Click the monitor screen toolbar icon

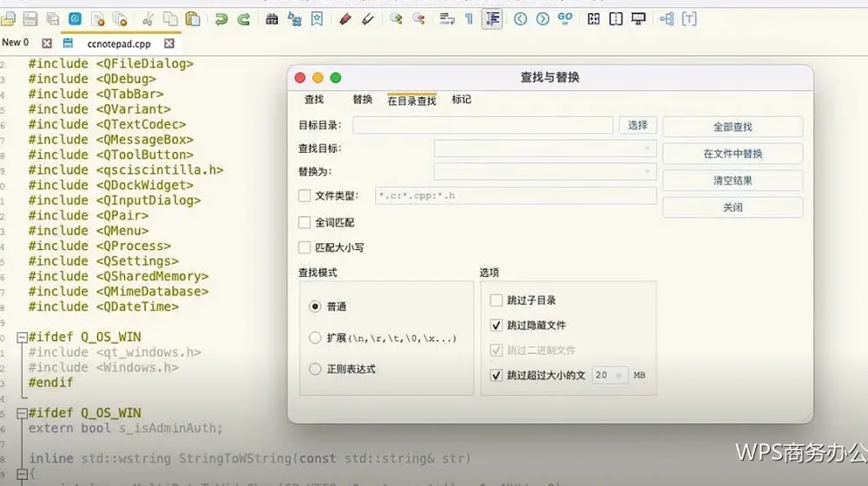click(x=638, y=19)
